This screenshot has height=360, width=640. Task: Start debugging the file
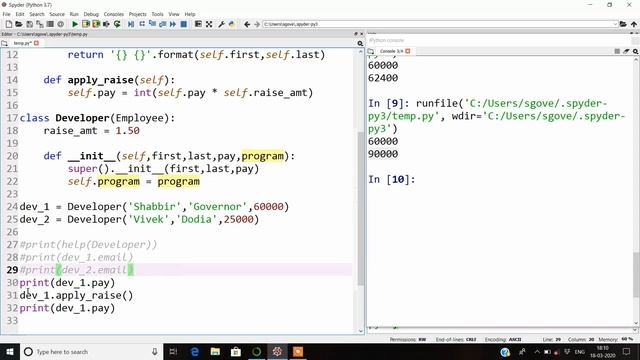[131, 24]
